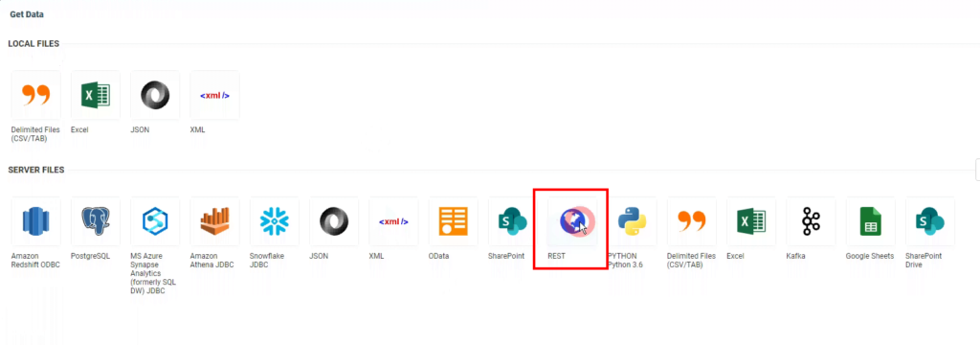980x345 pixels.
Task: Pick the Amazon Athena JDBC icon
Action: click(x=214, y=221)
